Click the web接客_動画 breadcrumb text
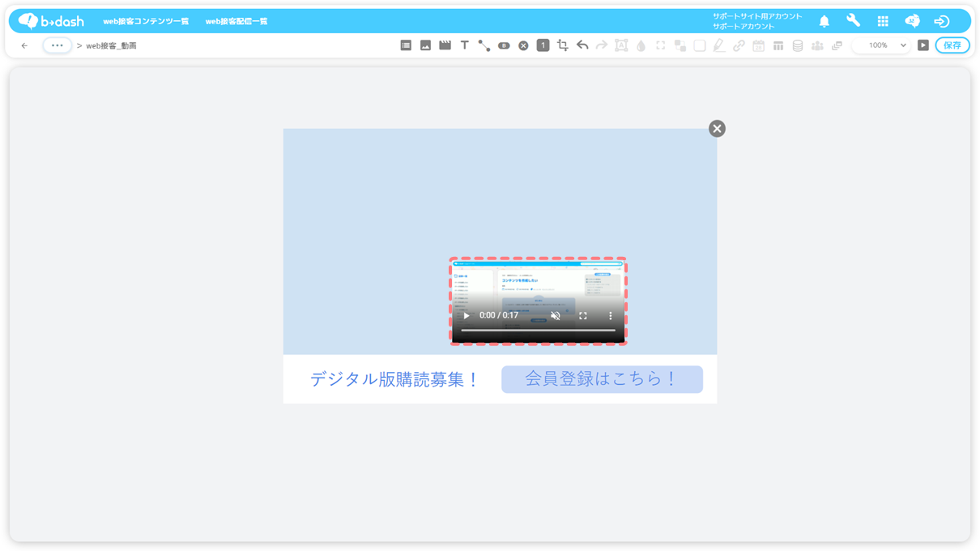 click(111, 46)
